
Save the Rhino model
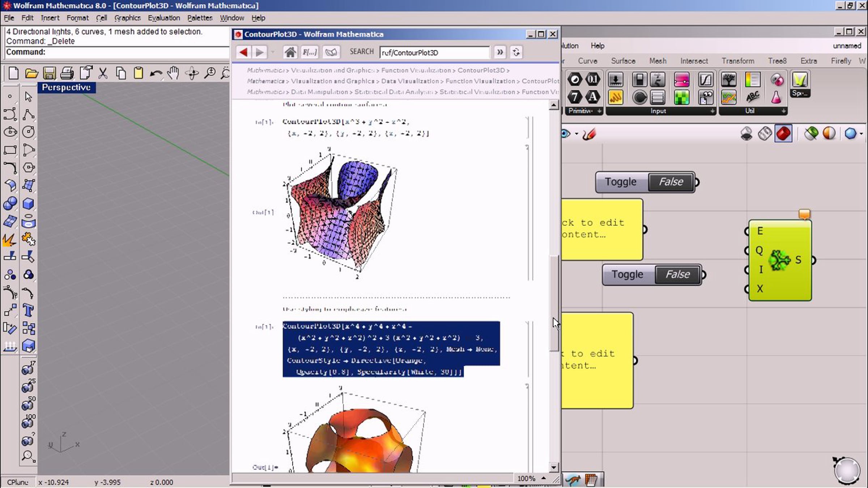(x=49, y=73)
